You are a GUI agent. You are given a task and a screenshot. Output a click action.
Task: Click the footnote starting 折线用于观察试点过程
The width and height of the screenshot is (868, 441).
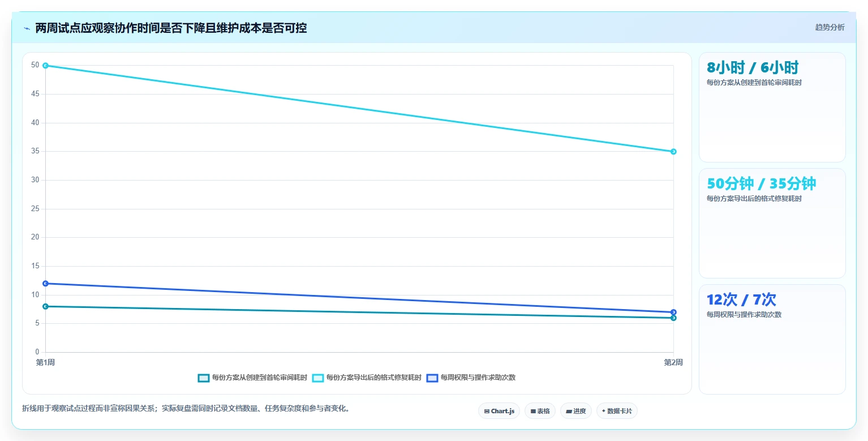pos(186,408)
